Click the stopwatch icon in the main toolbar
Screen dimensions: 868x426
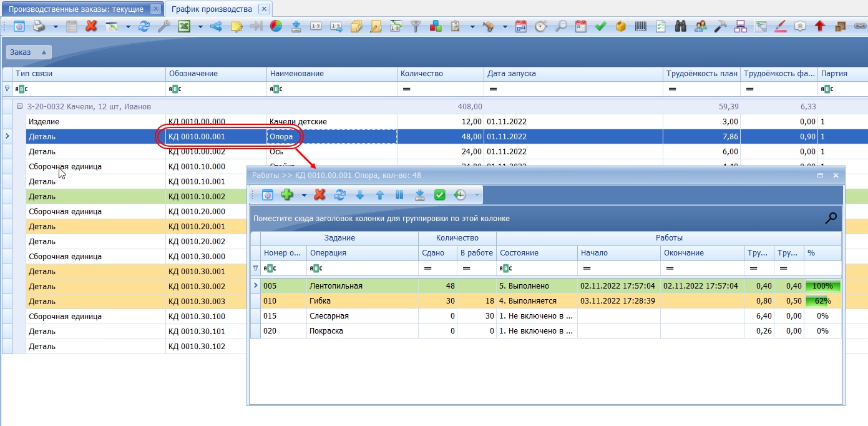(541, 26)
